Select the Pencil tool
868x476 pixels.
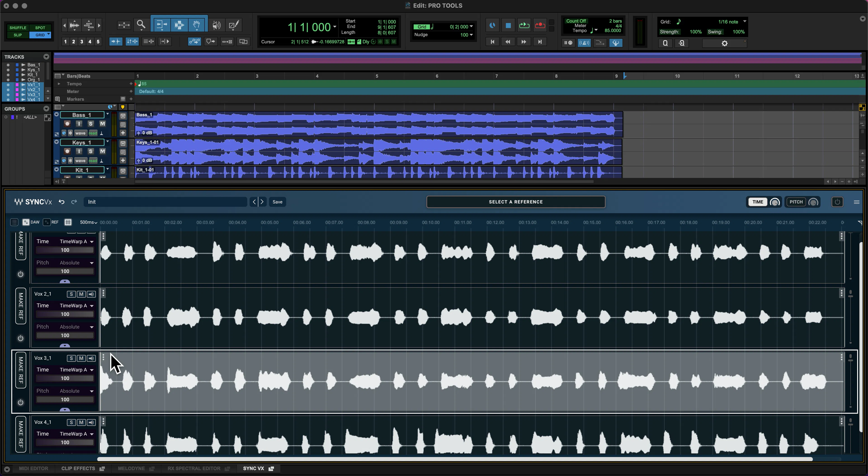click(x=234, y=25)
